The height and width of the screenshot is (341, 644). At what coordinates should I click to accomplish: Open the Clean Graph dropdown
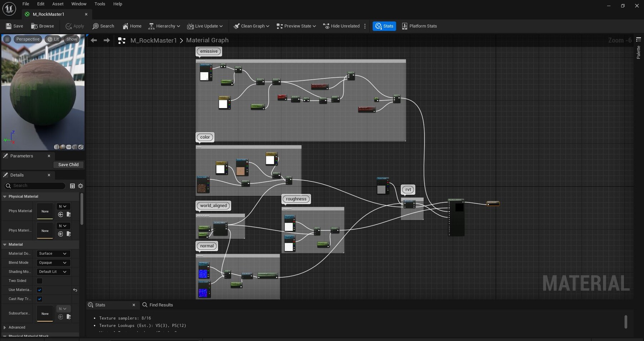click(251, 26)
